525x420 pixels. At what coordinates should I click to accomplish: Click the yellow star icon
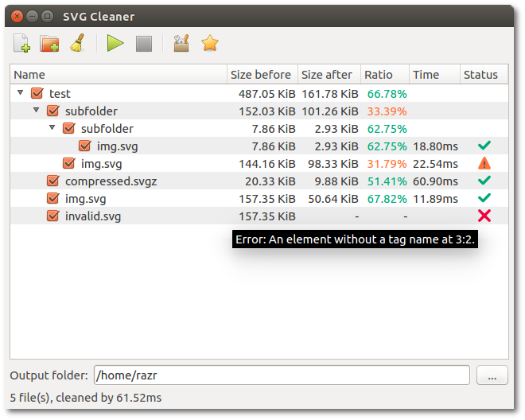click(x=210, y=43)
